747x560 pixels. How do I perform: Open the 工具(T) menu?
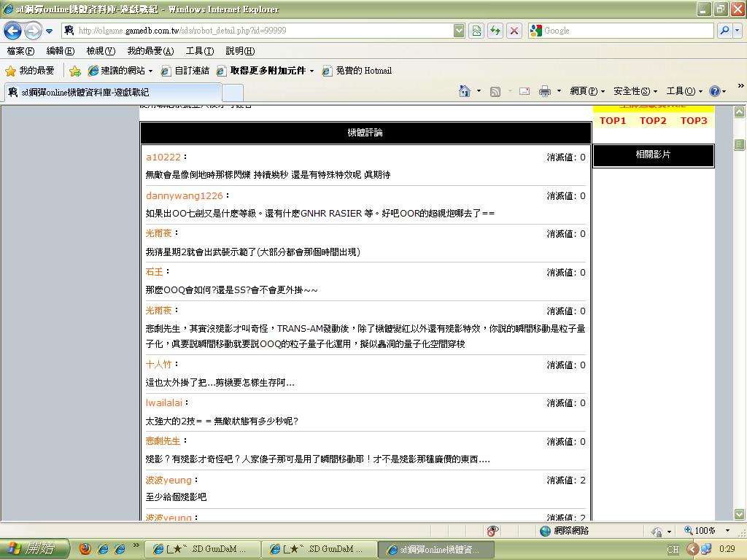click(x=200, y=51)
